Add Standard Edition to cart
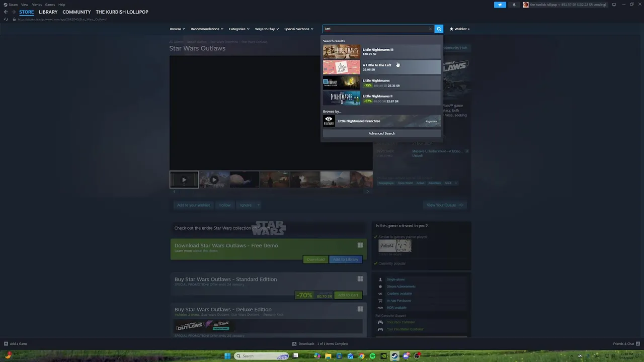The image size is (644, 362). click(x=348, y=295)
